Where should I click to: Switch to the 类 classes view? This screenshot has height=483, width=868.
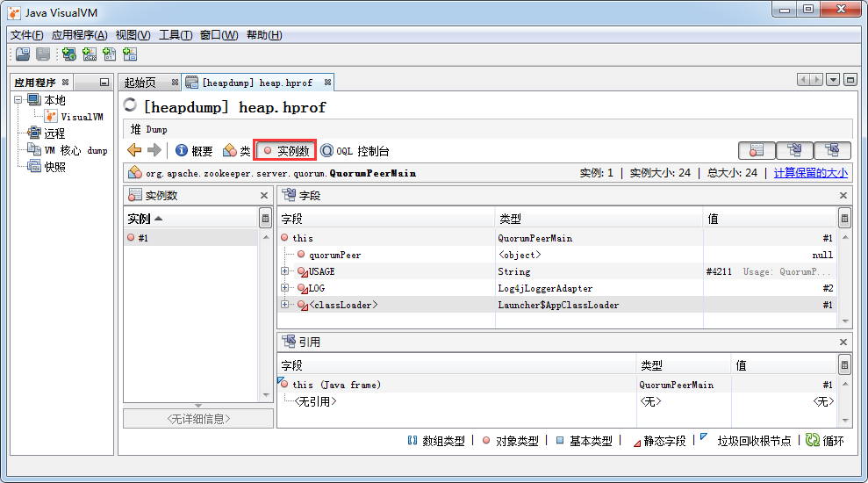pos(237,151)
